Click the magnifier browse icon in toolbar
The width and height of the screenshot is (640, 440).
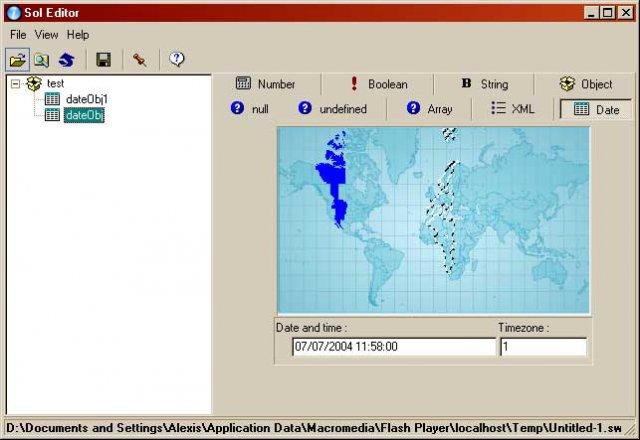[42, 60]
